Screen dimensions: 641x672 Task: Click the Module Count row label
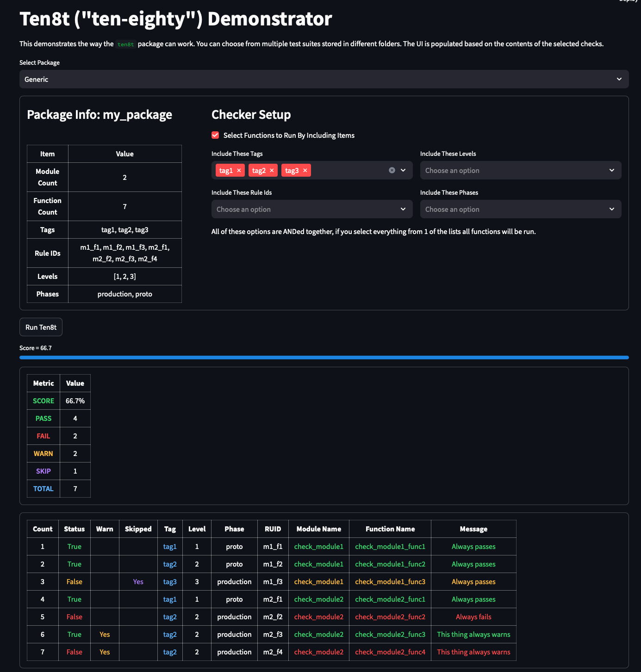[48, 177]
